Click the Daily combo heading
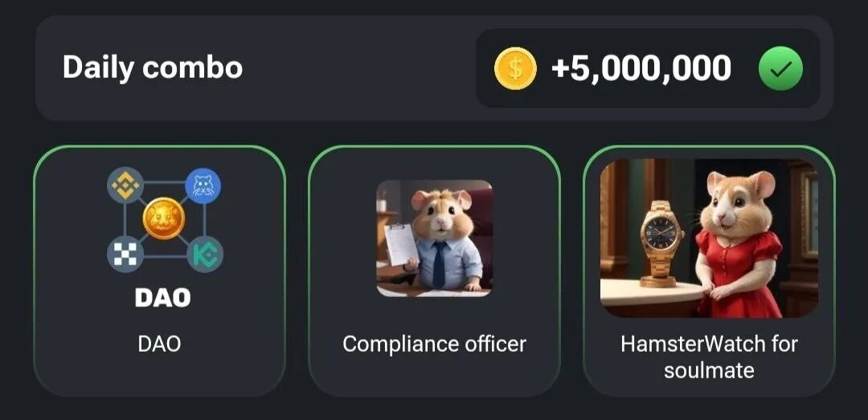This screenshot has width=868, height=420. 153,67
